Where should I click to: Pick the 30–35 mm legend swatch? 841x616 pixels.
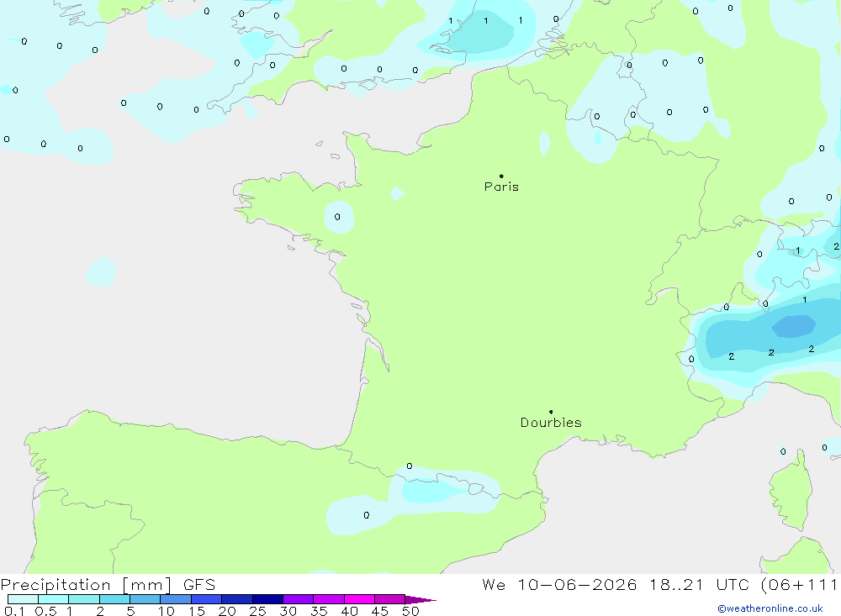[x=299, y=599]
